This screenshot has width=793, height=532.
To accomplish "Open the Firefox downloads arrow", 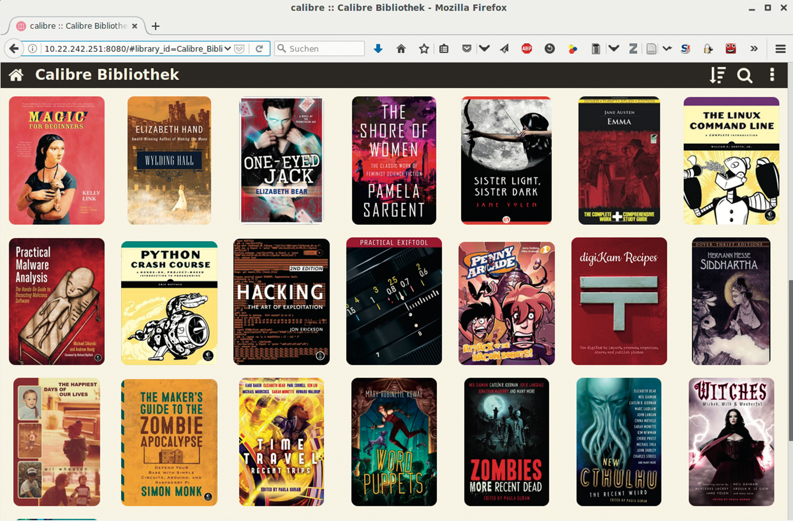I will point(378,49).
